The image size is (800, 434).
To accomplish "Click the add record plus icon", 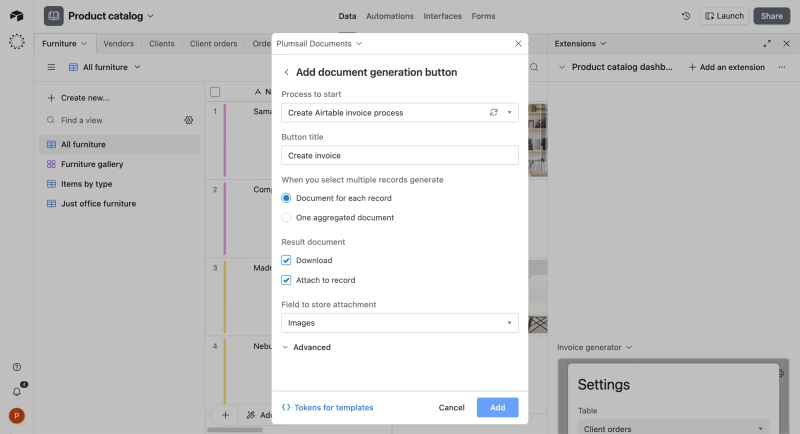I will pyautogui.click(x=225, y=415).
